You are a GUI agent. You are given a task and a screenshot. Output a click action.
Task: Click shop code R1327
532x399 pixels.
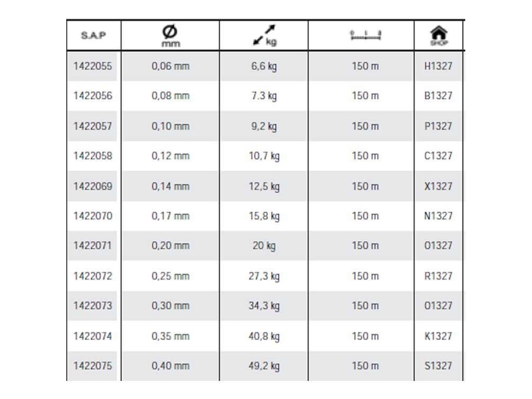pos(438,276)
